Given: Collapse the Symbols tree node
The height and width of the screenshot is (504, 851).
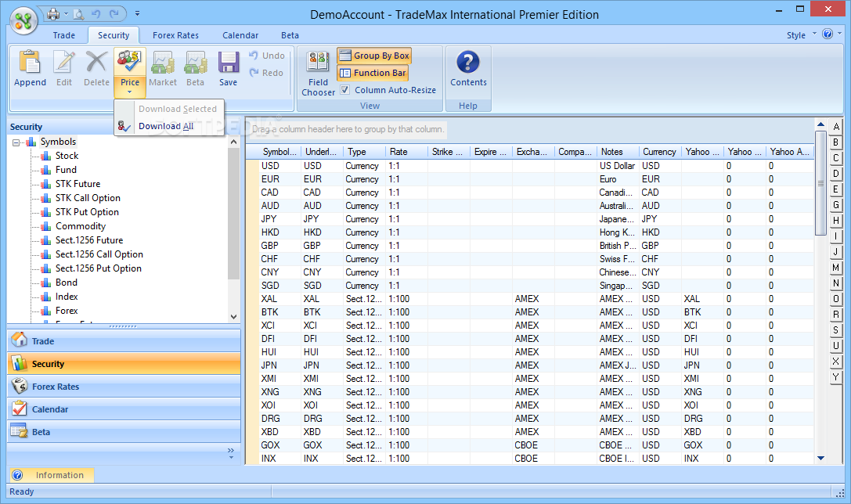Looking at the screenshot, I should pos(16,142).
